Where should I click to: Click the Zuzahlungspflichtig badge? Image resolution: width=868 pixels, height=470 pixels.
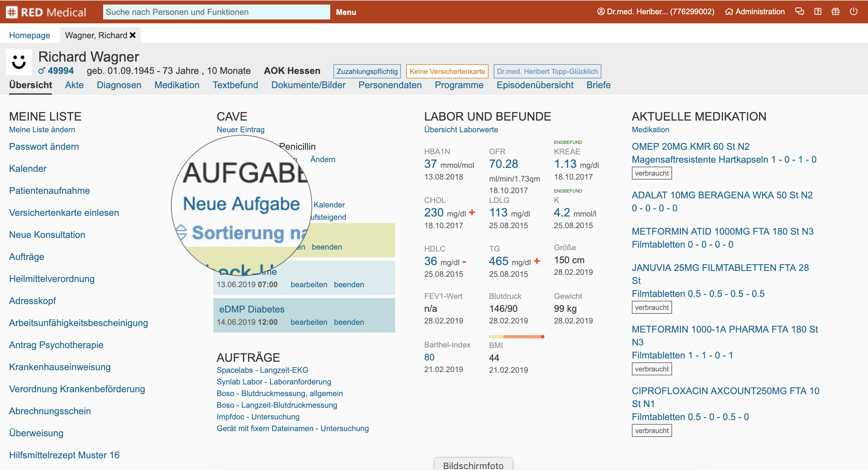[367, 71]
